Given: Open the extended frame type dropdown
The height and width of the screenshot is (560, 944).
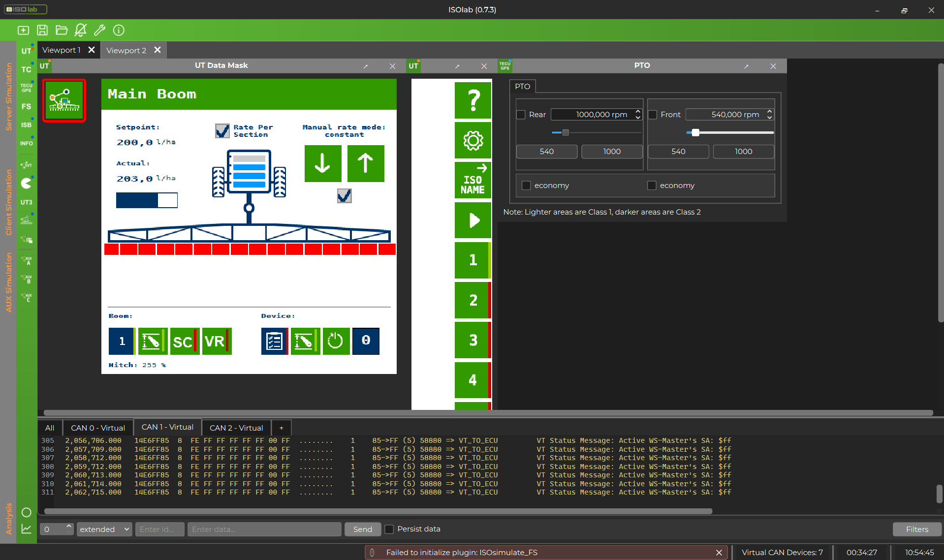Looking at the screenshot, I should pyautogui.click(x=104, y=529).
